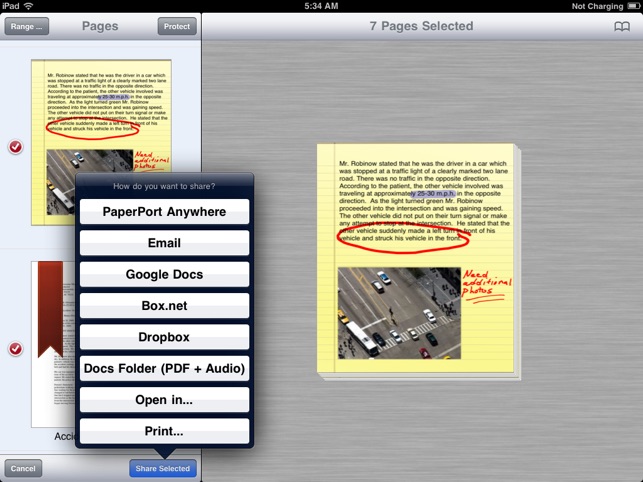Viewport: 643px width, 482px height.
Task: Tap the 7 Pages Selected title
Action: 421,26
